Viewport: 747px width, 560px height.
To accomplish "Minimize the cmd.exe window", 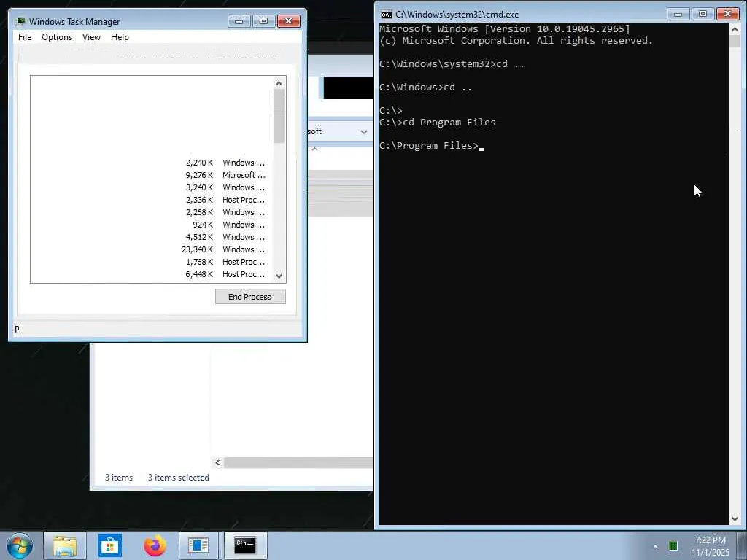I will coord(678,14).
